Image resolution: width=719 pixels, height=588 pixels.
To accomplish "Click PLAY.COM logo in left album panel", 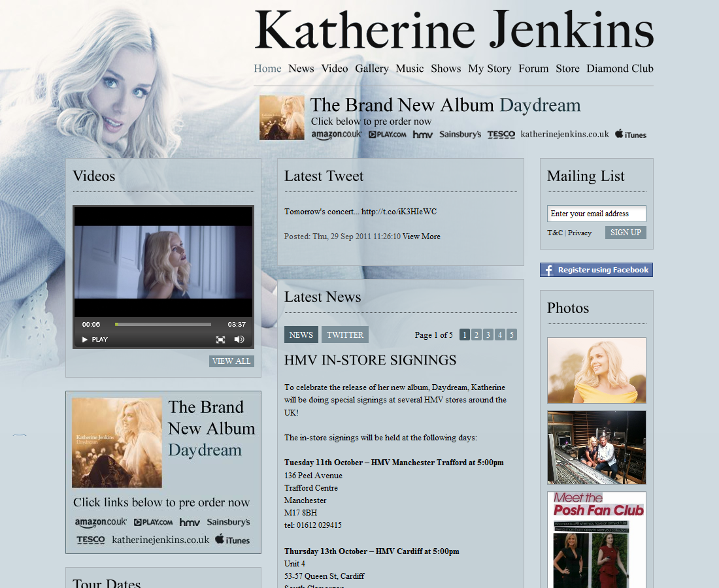I will click(153, 522).
